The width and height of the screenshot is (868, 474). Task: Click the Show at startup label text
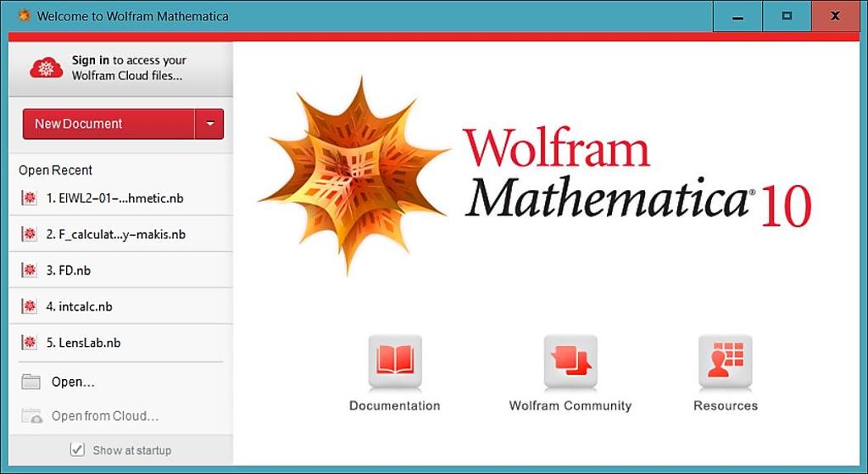(131, 450)
